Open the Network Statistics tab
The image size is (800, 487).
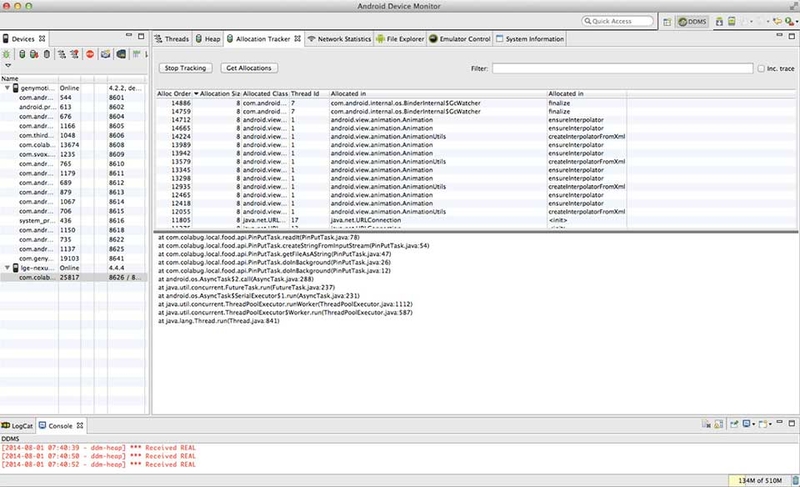339,39
